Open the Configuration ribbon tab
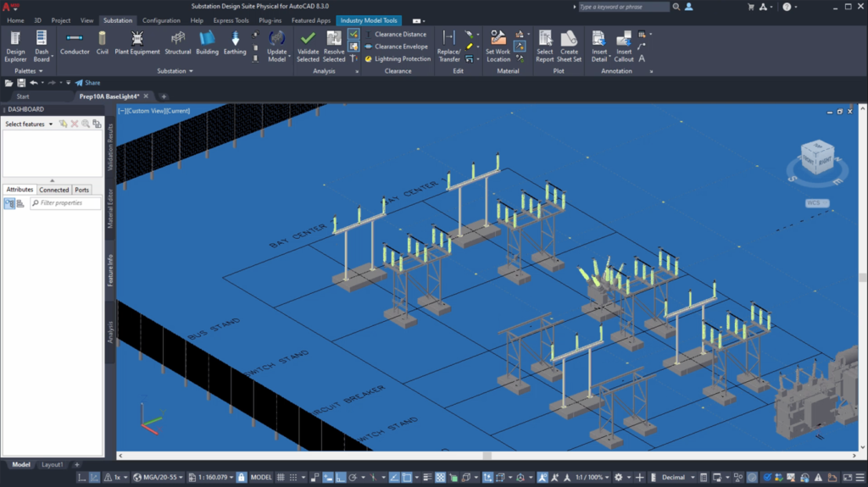Image resolution: width=868 pixels, height=487 pixels. click(161, 20)
